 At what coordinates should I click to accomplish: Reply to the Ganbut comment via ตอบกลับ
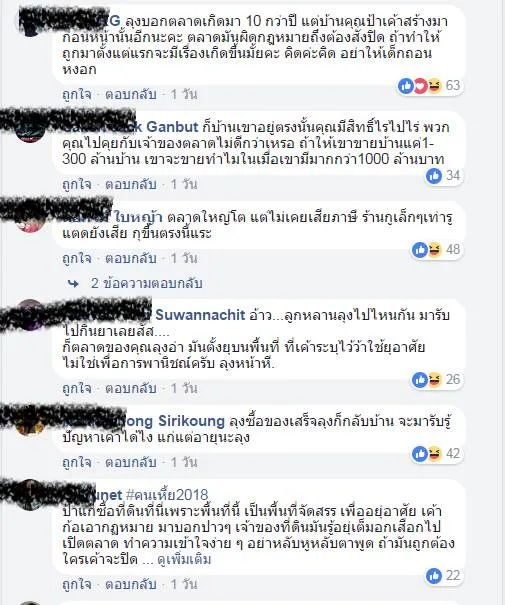pos(131,184)
